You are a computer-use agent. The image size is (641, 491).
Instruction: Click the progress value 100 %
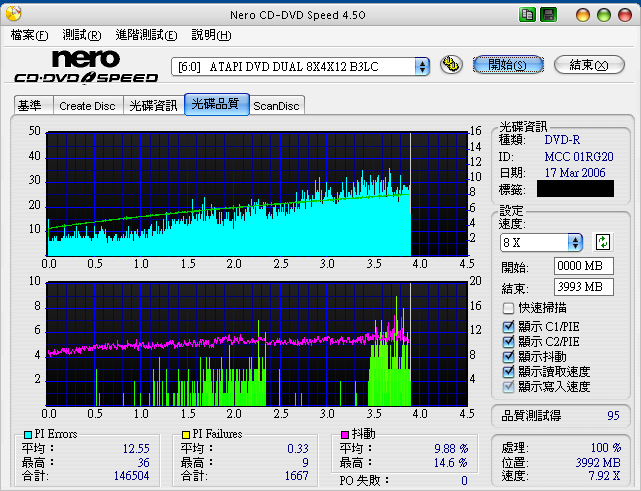[606, 448]
